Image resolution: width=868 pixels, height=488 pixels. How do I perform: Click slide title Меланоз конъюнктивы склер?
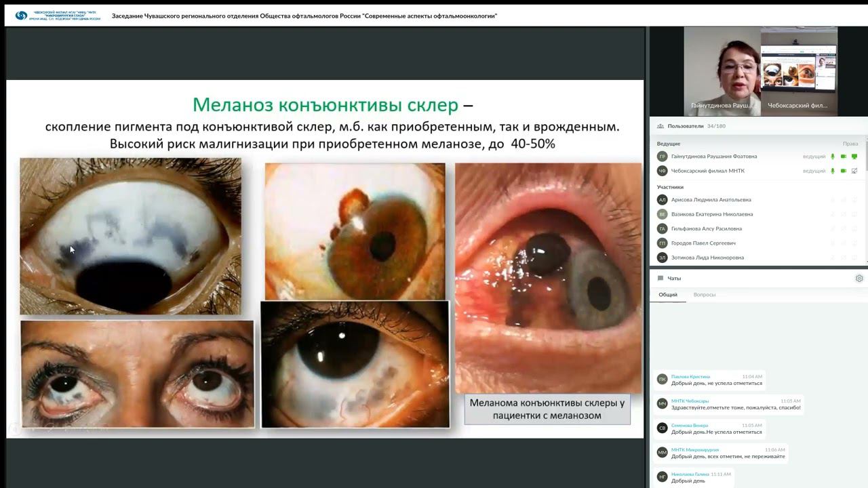pos(325,104)
